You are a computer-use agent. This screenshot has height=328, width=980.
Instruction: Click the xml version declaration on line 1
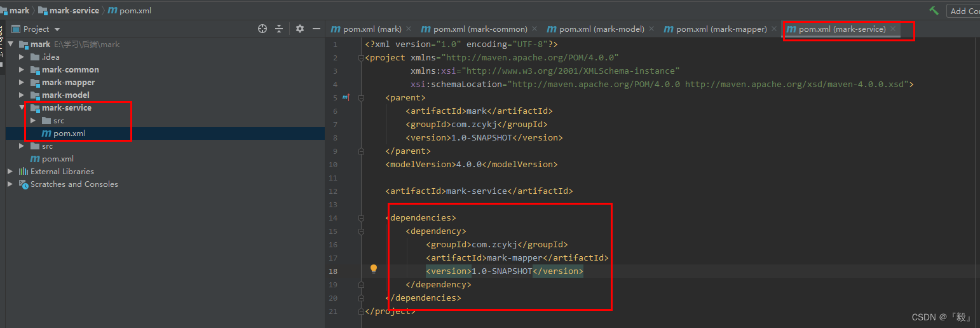click(461, 44)
